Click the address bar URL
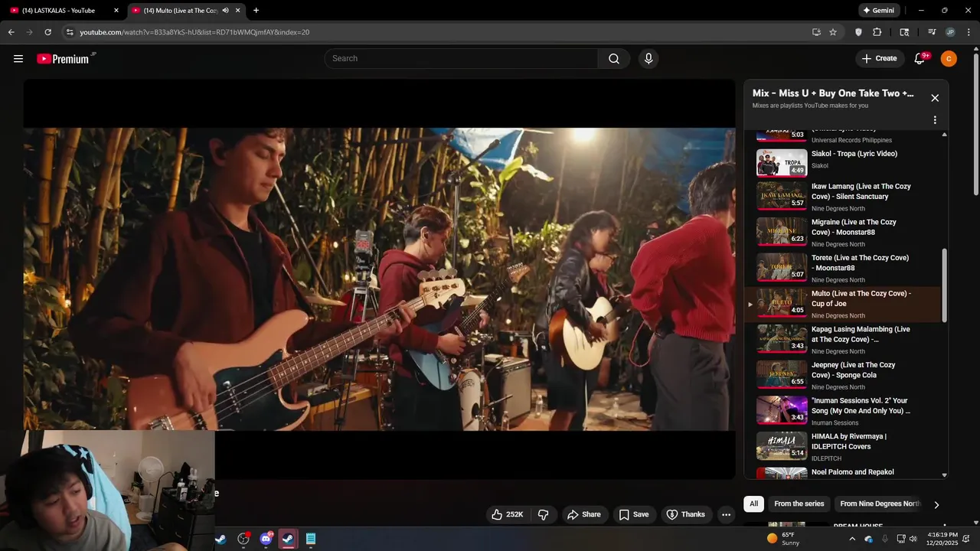This screenshot has width=980, height=551. pyautogui.click(x=194, y=32)
